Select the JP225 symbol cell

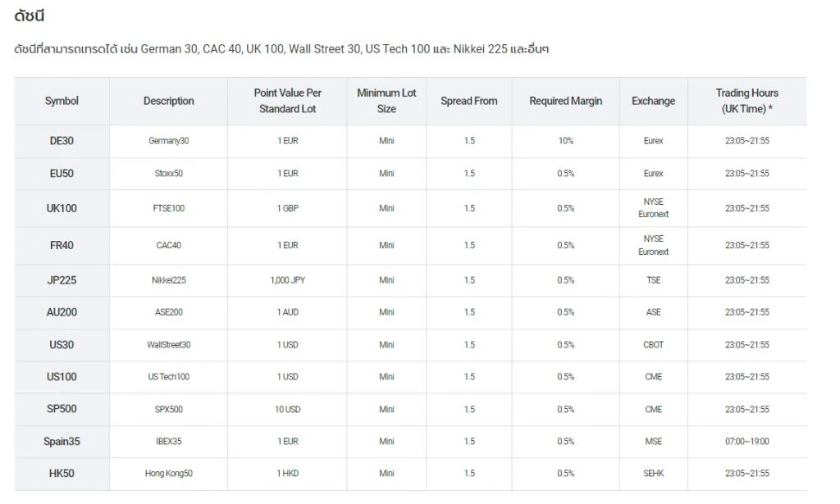62,280
